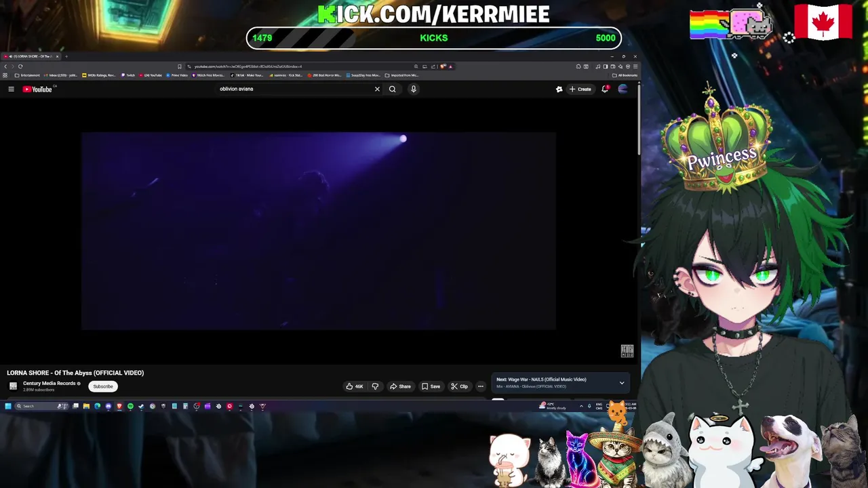This screenshot has height=488, width=868.
Task: Click the sparkle icon beside Create
Action: point(559,89)
